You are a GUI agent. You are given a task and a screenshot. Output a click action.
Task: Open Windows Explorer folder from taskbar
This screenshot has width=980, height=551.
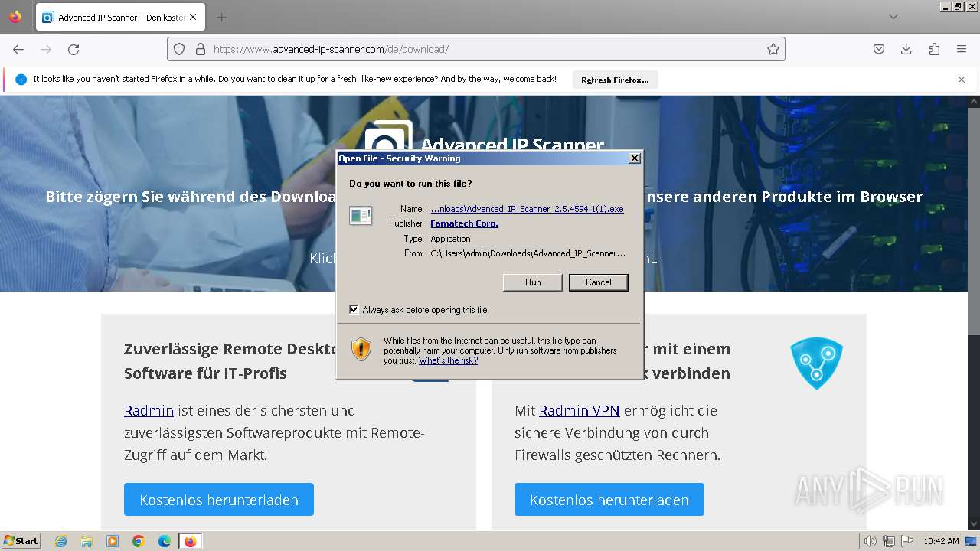(x=87, y=541)
